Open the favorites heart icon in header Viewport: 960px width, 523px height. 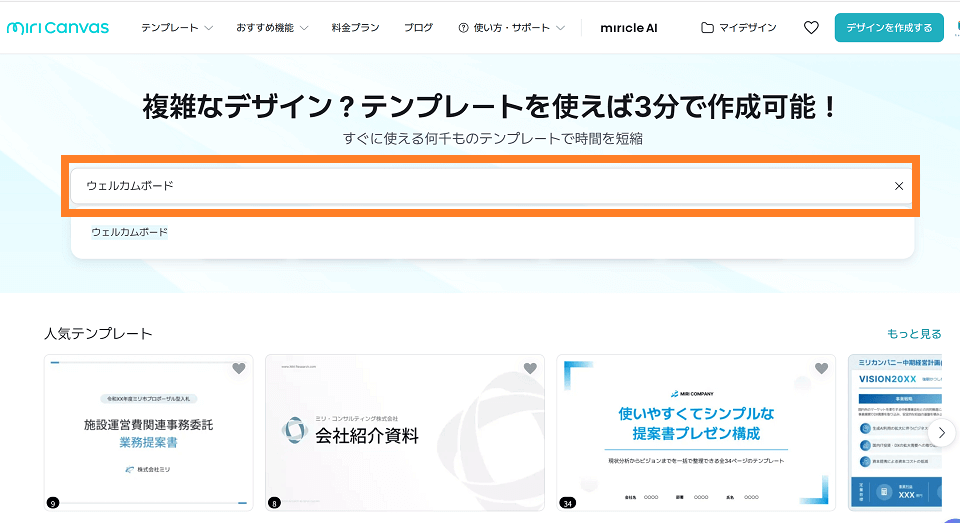(x=811, y=27)
